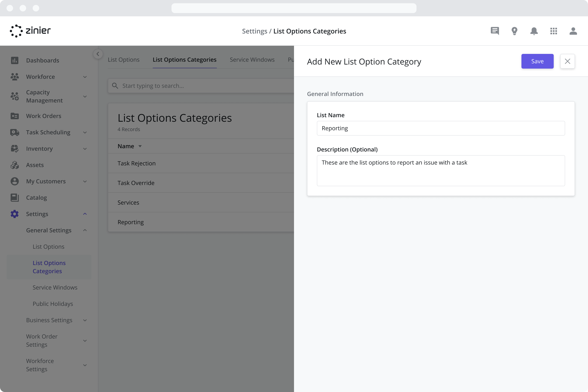Expand the Work Order Settings chevron
588x392 pixels.
(x=85, y=341)
